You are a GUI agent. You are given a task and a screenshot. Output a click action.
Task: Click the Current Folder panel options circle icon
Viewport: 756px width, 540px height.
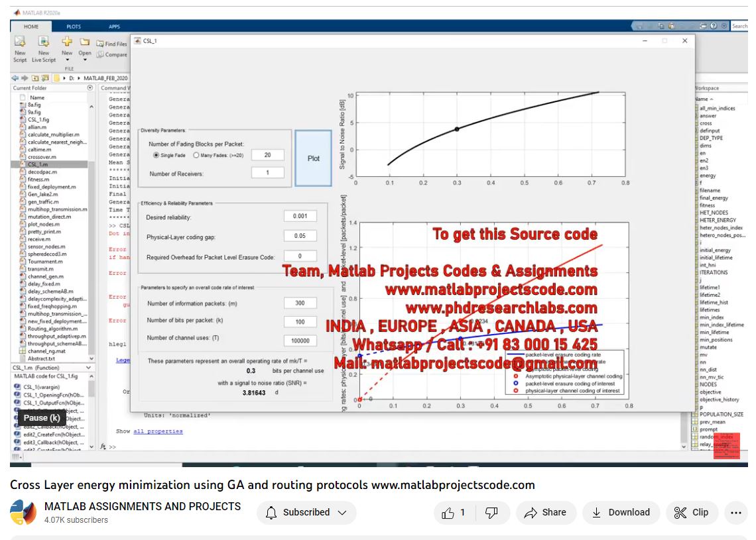[90, 87]
